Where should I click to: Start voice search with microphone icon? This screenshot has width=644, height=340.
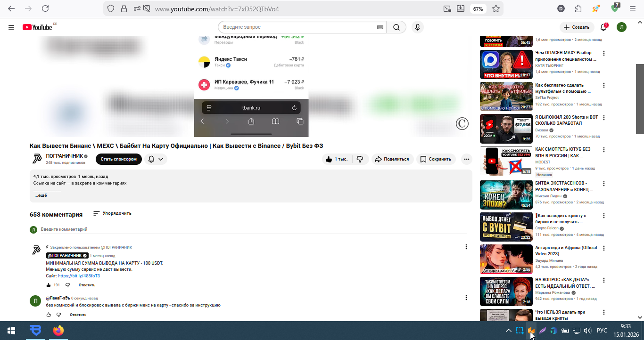[417, 27]
